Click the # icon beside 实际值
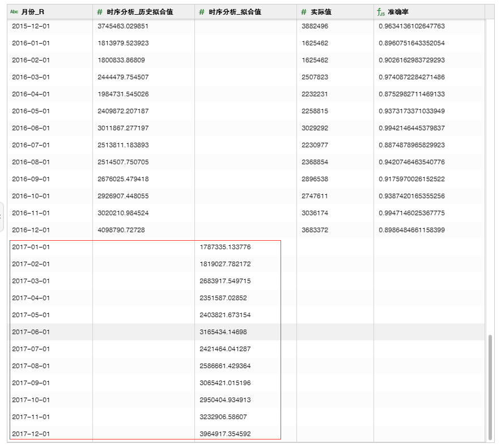The height and width of the screenshot is (448, 501). click(304, 12)
